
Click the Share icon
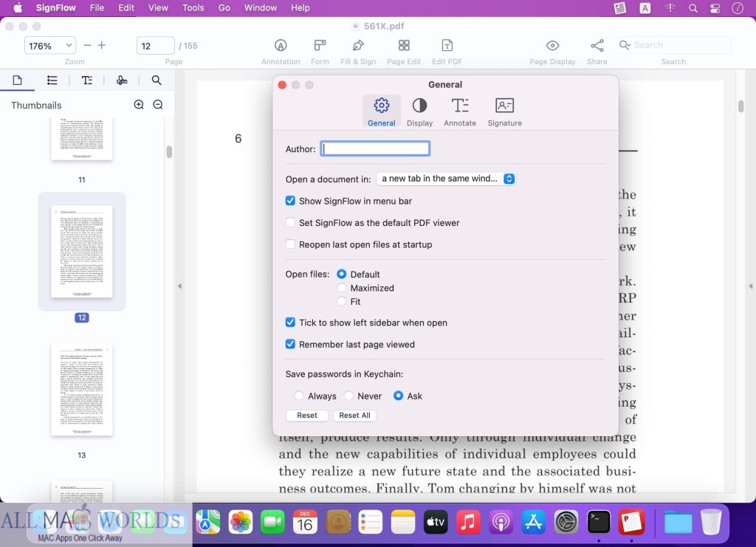597,46
